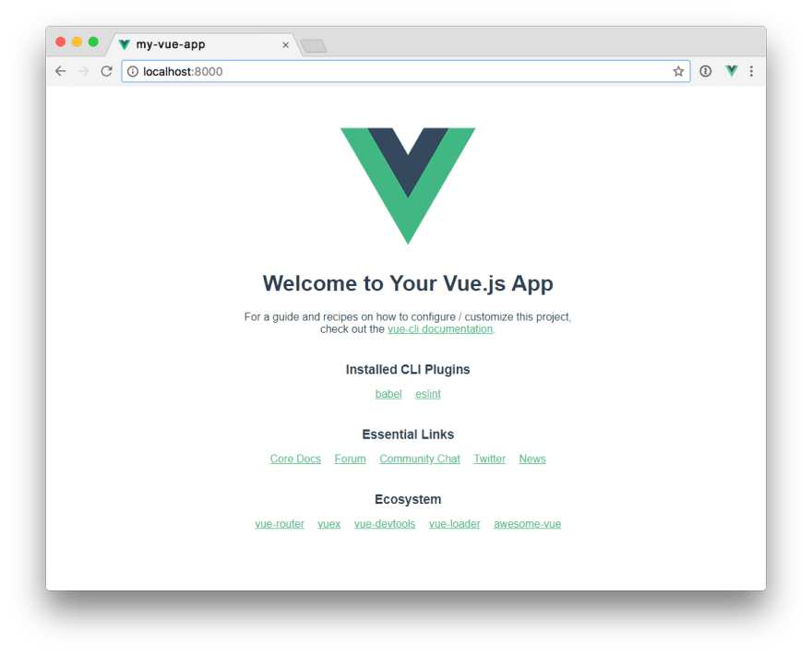Open the vue-cli documentation link
Screen dimensions: 812x656
click(440, 329)
